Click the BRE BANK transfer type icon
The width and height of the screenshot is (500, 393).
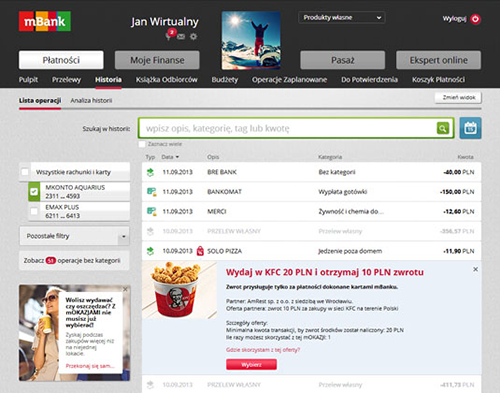(x=150, y=172)
